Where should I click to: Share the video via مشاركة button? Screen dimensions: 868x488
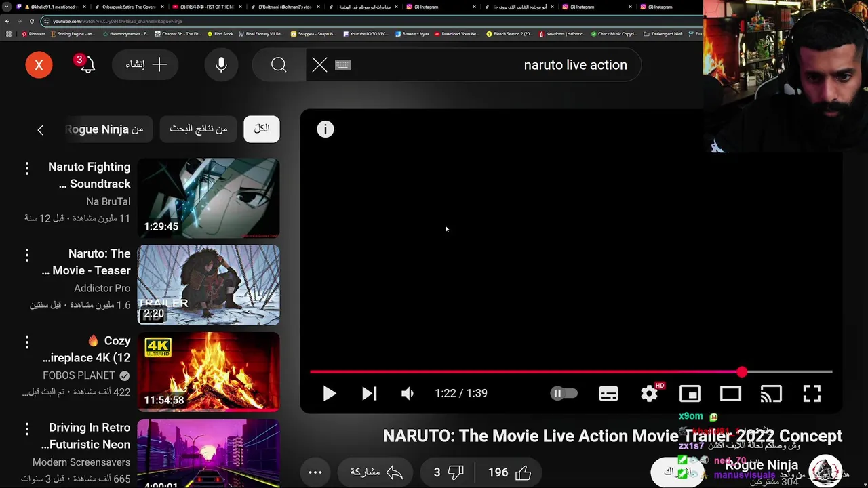pyautogui.click(x=376, y=472)
